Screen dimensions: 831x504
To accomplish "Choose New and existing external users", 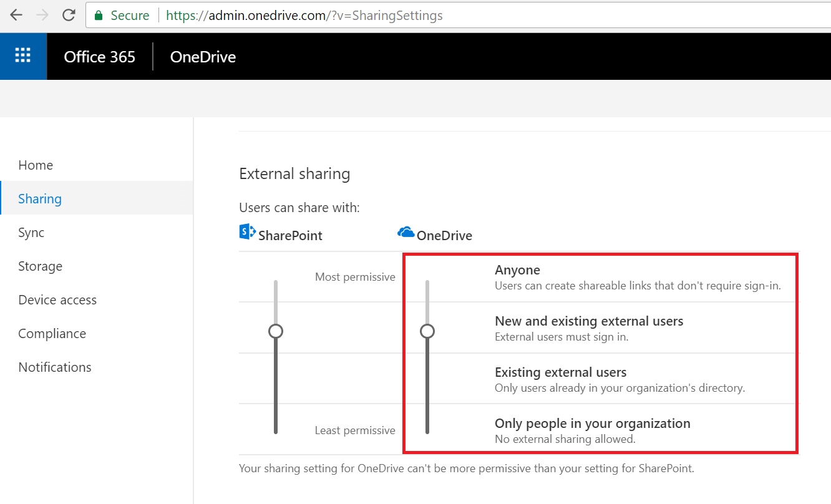I will [x=589, y=321].
